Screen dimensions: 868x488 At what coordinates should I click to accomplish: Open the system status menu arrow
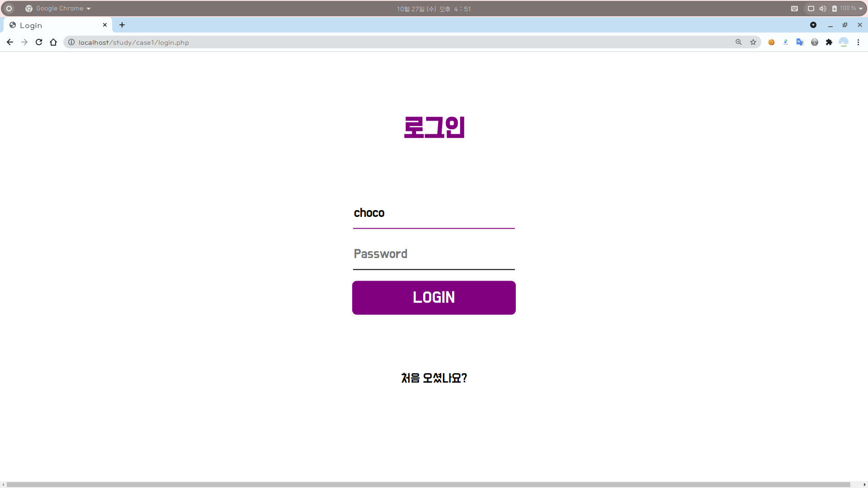[x=861, y=9]
